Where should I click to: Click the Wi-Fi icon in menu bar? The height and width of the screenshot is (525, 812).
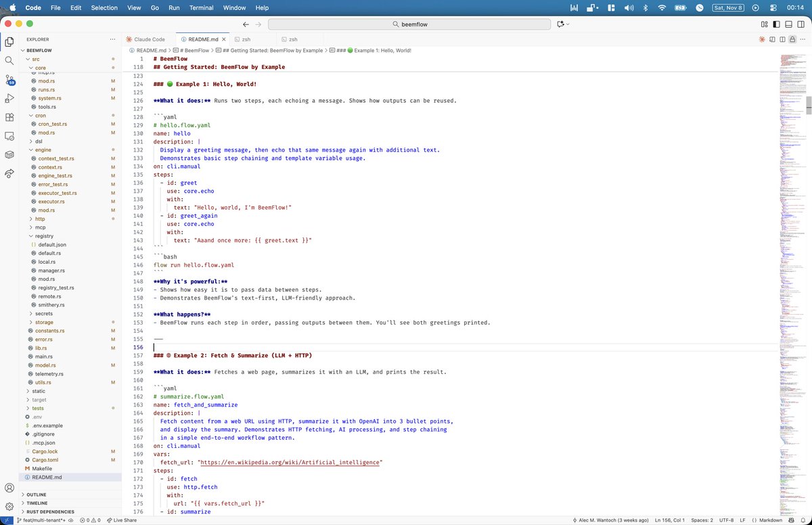(x=662, y=7)
